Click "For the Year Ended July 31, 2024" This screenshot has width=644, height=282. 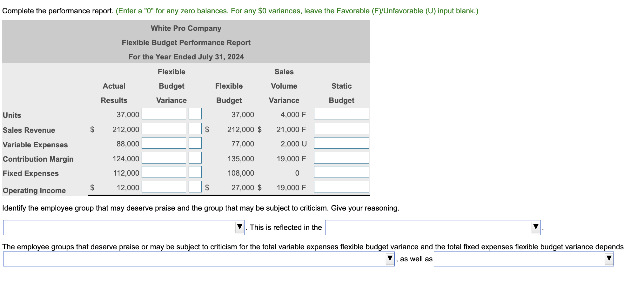click(x=186, y=57)
